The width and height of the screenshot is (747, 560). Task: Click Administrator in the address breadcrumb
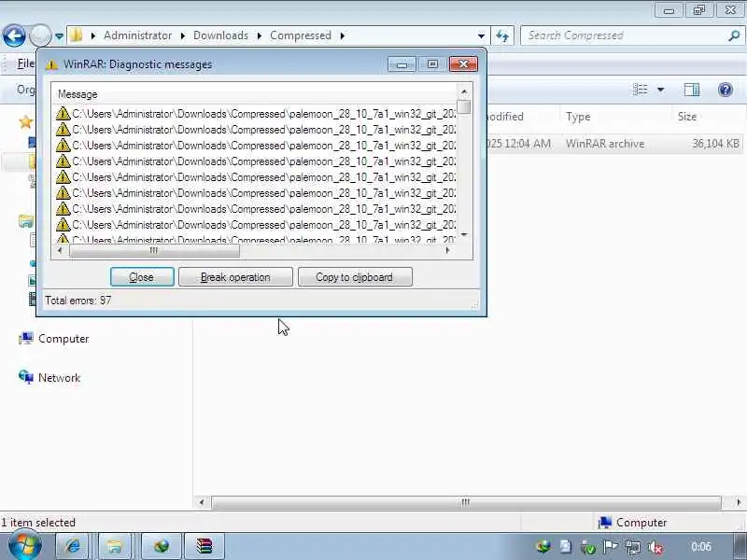tap(137, 35)
